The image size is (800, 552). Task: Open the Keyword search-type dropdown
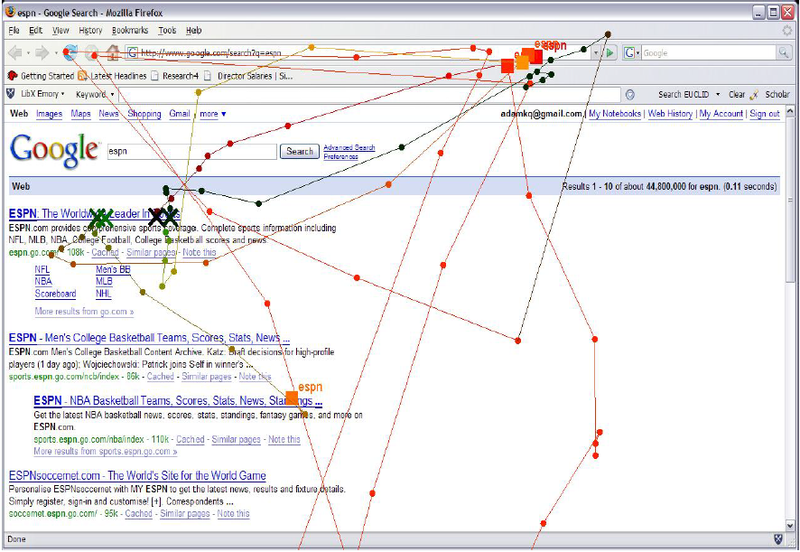click(95, 94)
